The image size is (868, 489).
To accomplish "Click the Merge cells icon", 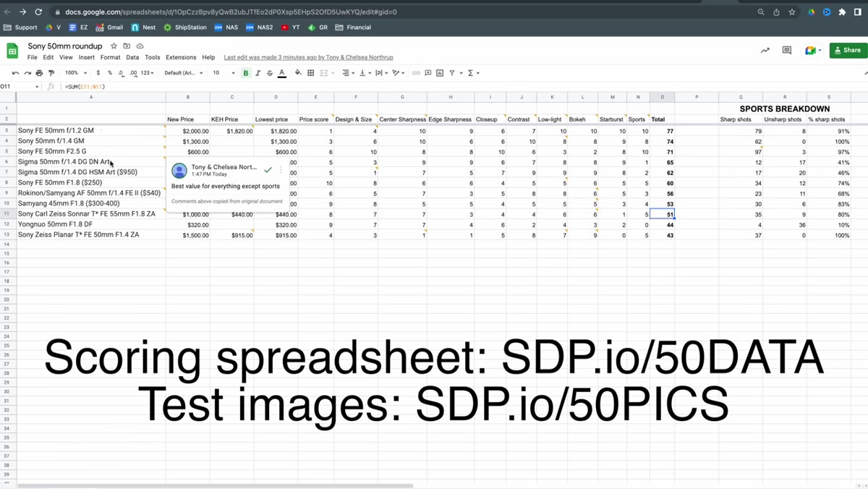I will coord(323,73).
